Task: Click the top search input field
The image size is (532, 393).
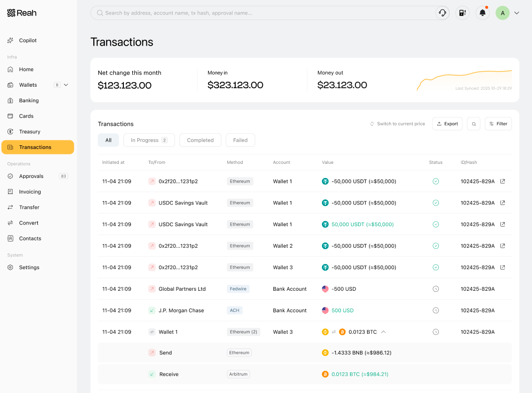Action: click(x=263, y=13)
